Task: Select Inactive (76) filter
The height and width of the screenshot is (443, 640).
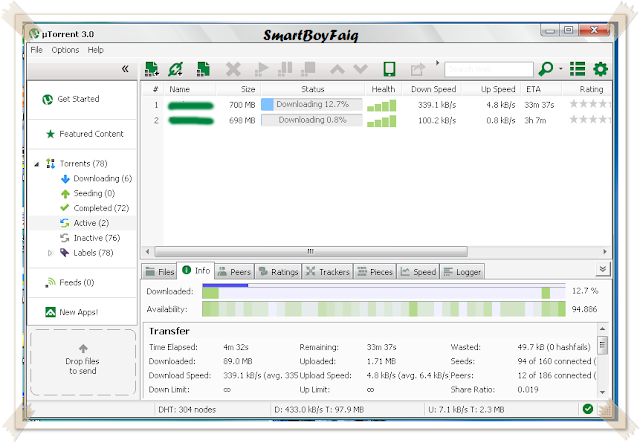Action: (90, 238)
